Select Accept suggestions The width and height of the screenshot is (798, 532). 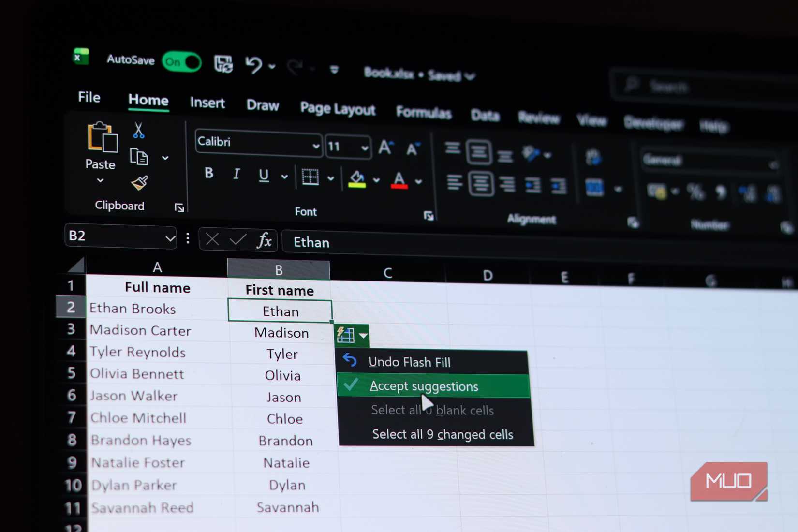424,386
